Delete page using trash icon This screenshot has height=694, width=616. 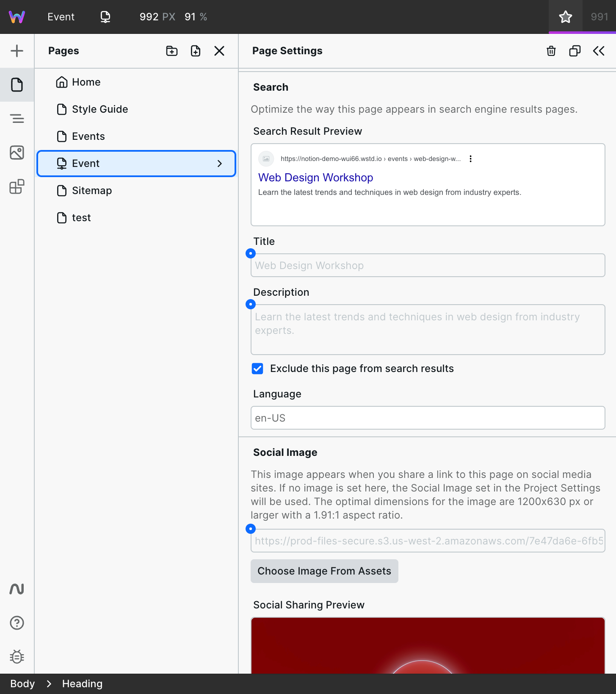(551, 51)
